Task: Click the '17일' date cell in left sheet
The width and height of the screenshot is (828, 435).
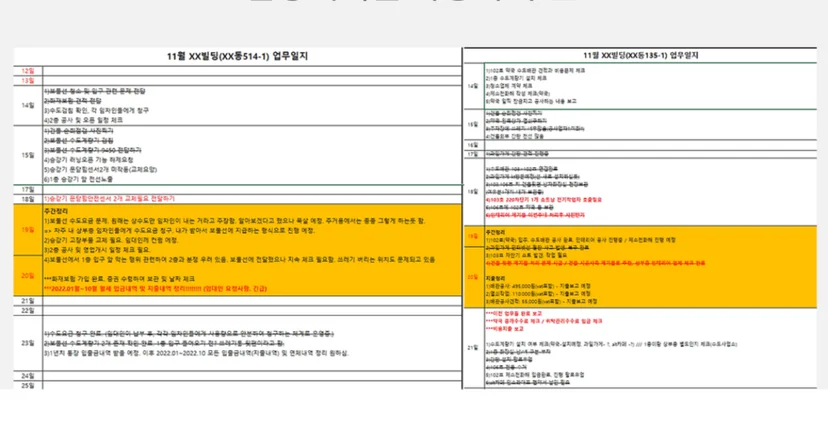Action: 28,189
